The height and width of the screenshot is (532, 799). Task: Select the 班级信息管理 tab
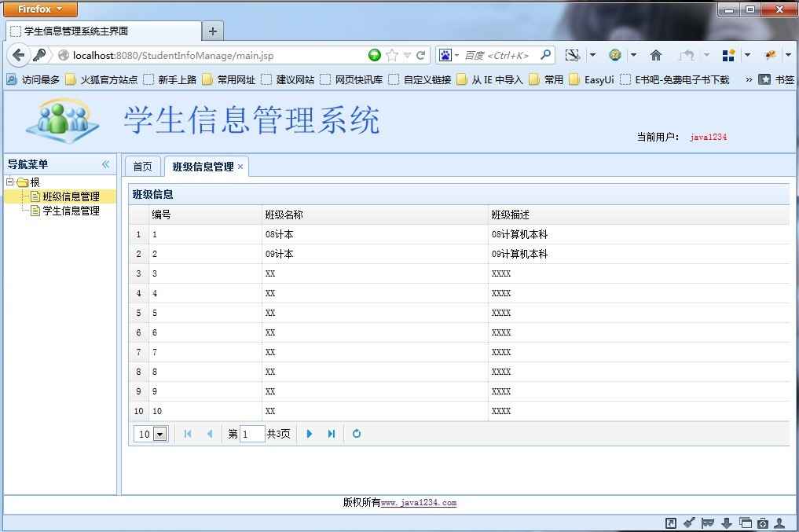[203, 167]
